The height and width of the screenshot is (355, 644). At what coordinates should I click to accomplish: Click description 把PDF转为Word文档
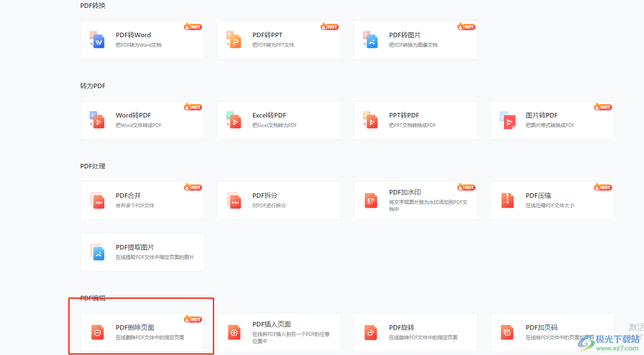coord(139,45)
